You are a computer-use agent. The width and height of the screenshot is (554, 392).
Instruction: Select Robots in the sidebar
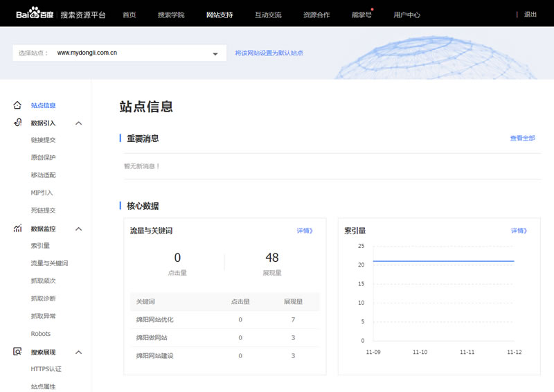pos(41,334)
